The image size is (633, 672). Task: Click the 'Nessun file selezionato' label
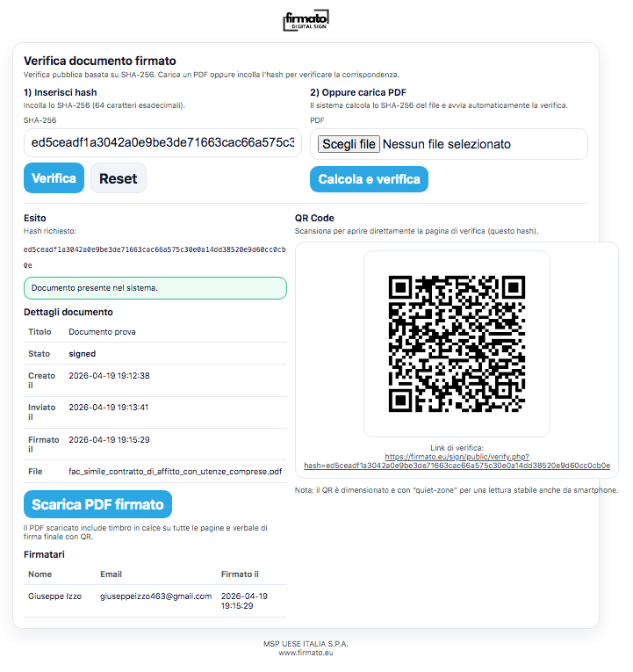point(447,144)
